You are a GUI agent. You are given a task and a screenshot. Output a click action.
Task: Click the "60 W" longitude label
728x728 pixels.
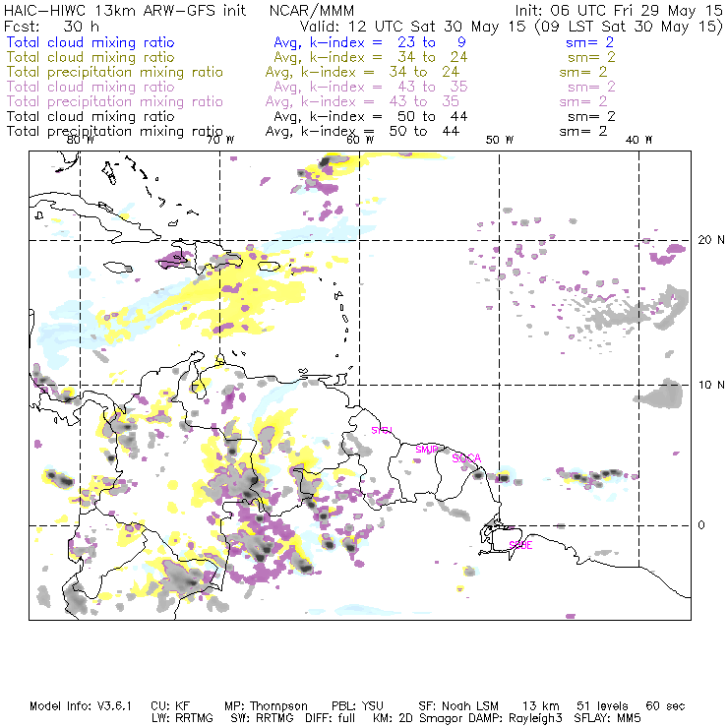pos(360,140)
